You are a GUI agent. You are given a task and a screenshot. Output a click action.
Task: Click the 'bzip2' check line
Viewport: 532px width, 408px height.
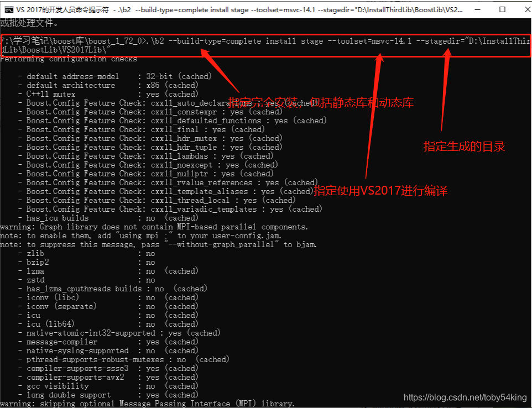(86, 262)
